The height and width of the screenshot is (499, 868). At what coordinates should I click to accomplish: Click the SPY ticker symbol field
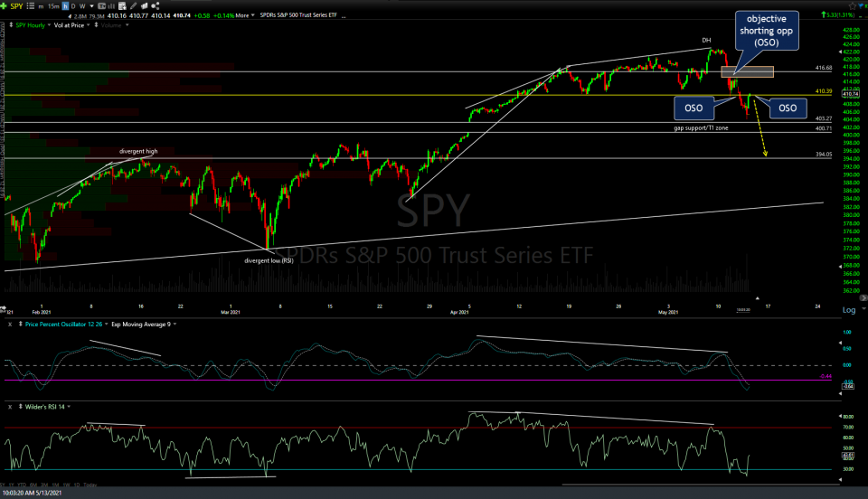click(16, 6)
